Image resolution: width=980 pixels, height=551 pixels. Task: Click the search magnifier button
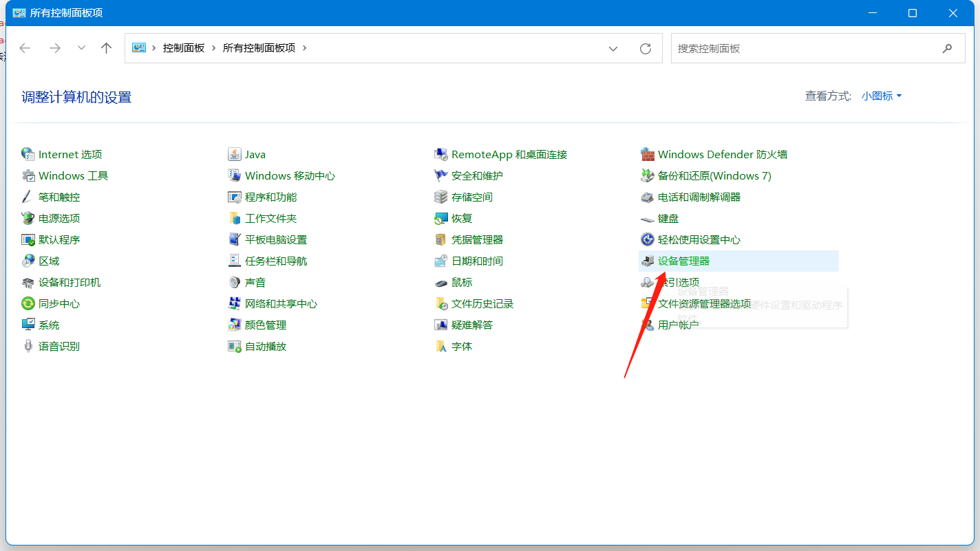click(948, 48)
